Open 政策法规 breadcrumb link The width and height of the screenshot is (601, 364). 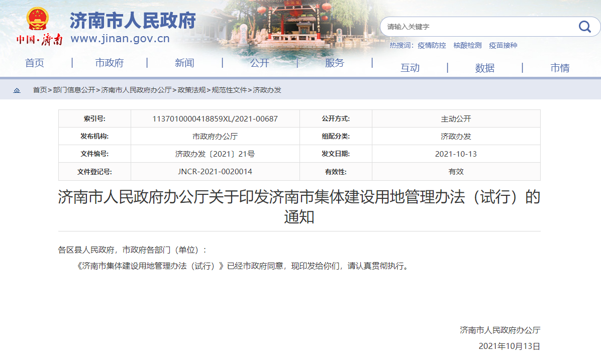[191, 90]
